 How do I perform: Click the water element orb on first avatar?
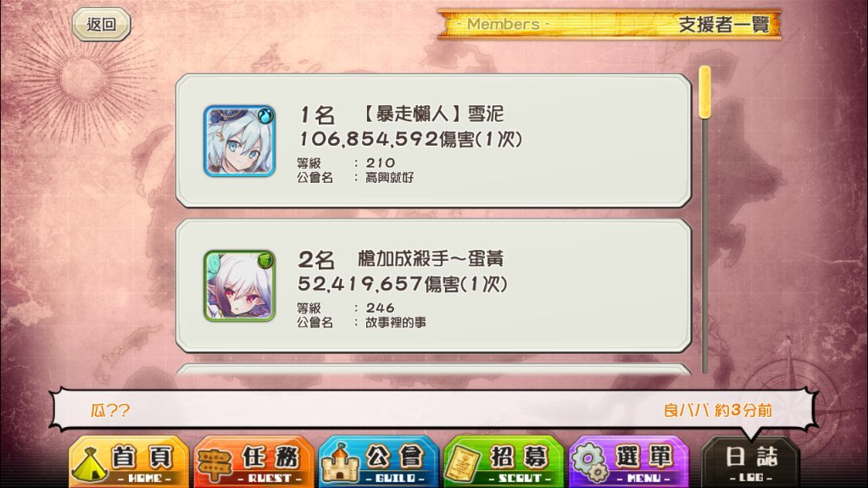(x=265, y=115)
